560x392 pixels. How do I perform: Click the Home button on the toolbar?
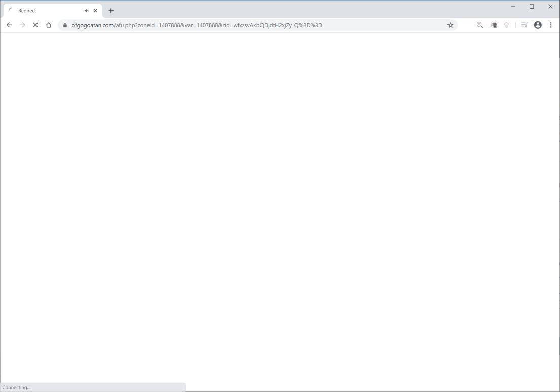point(48,25)
